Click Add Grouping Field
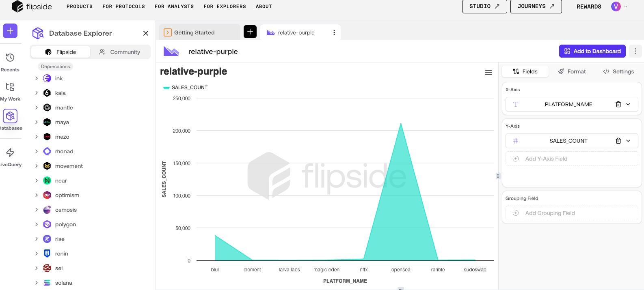The height and width of the screenshot is (290, 644). coord(572,213)
